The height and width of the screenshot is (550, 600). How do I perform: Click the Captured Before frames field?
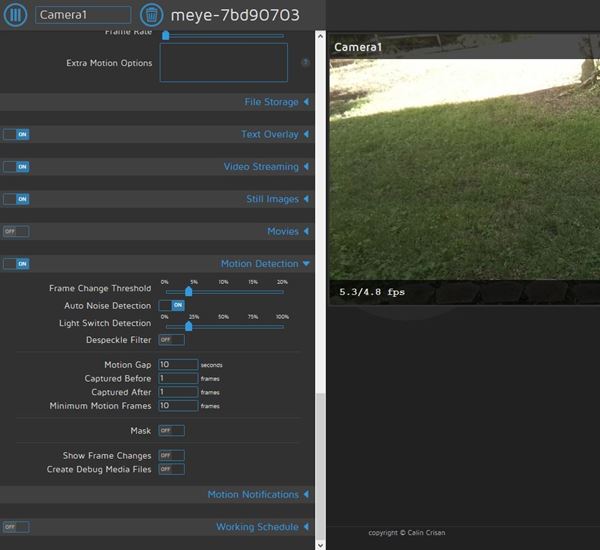tap(178, 378)
